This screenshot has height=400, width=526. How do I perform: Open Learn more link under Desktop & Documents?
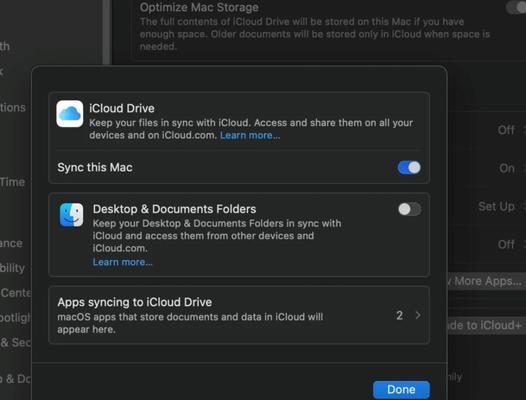122,262
